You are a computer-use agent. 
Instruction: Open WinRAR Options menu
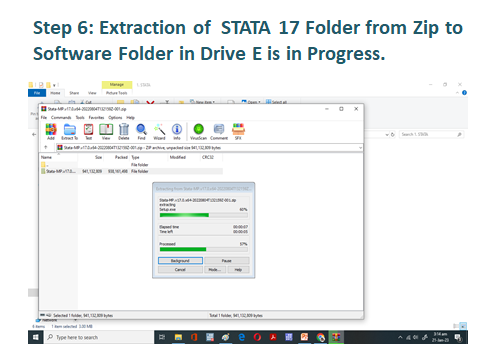point(115,117)
